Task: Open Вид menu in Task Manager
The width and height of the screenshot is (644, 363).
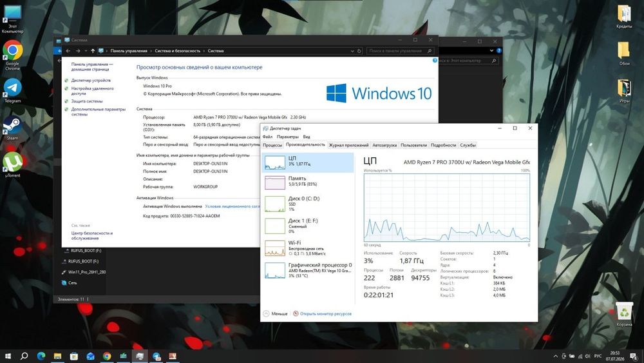Action: coord(307,137)
